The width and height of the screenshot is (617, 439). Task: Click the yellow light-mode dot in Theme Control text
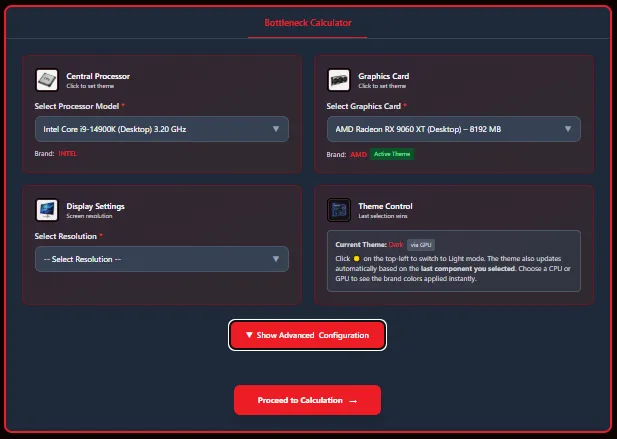pyautogui.click(x=357, y=258)
